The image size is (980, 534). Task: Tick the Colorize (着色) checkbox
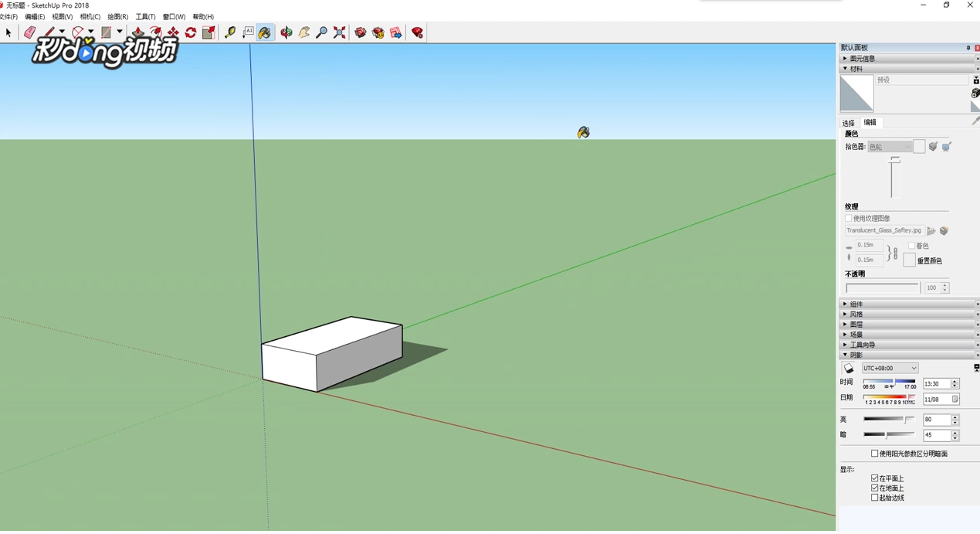[x=911, y=246]
